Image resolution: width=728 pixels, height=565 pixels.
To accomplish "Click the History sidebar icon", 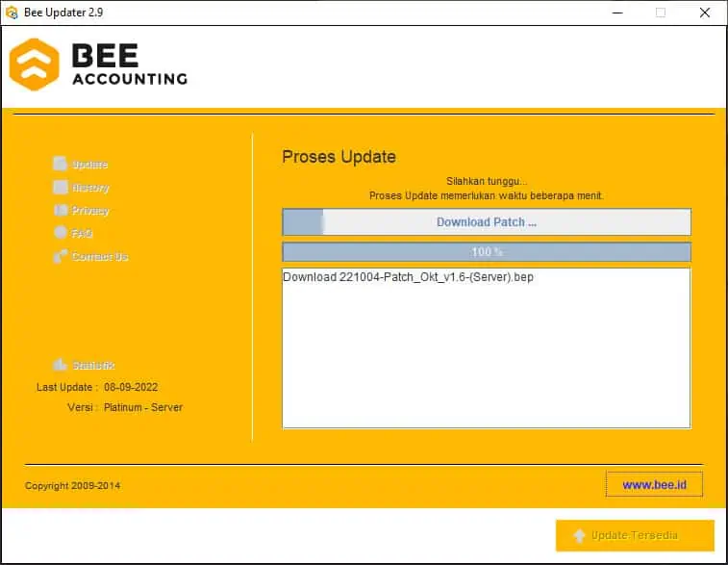I will [61, 188].
